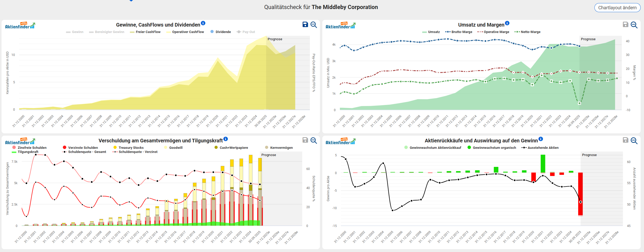The image size is (644, 252).
Task: Open Aktienfinder logo in the Umsatz chart
Action: [x=340, y=26]
